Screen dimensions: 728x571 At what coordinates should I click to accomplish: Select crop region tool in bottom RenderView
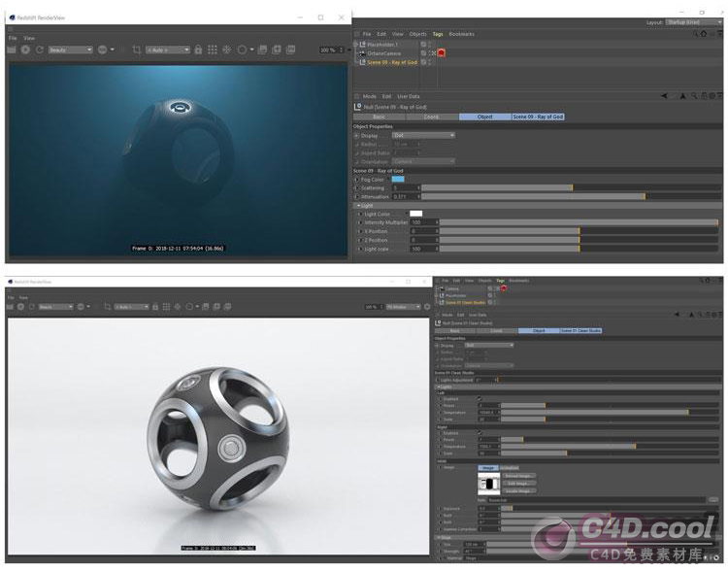coord(107,307)
